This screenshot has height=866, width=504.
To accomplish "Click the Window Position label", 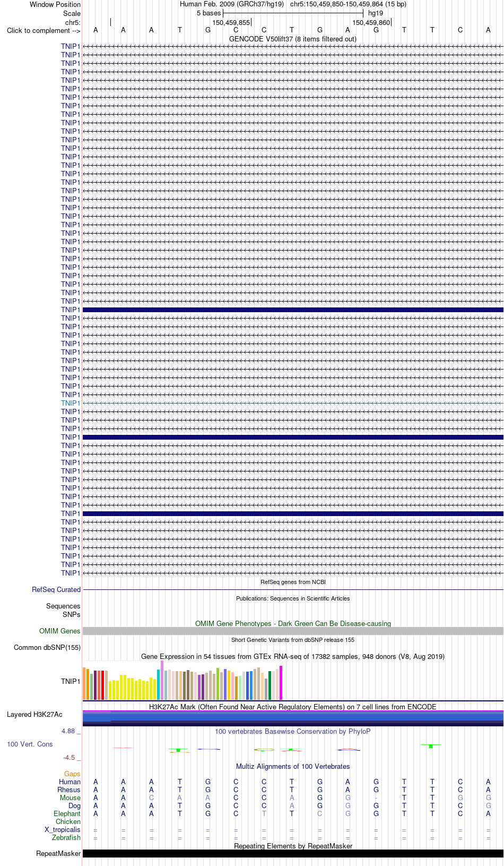I will coord(55,4).
